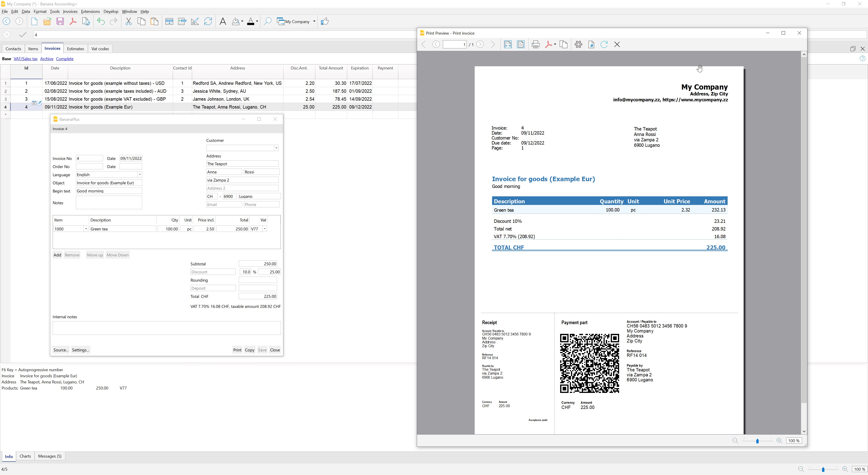Click the Recalculate refresh icon in main toolbar
The image size is (868, 475).
click(x=208, y=21)
